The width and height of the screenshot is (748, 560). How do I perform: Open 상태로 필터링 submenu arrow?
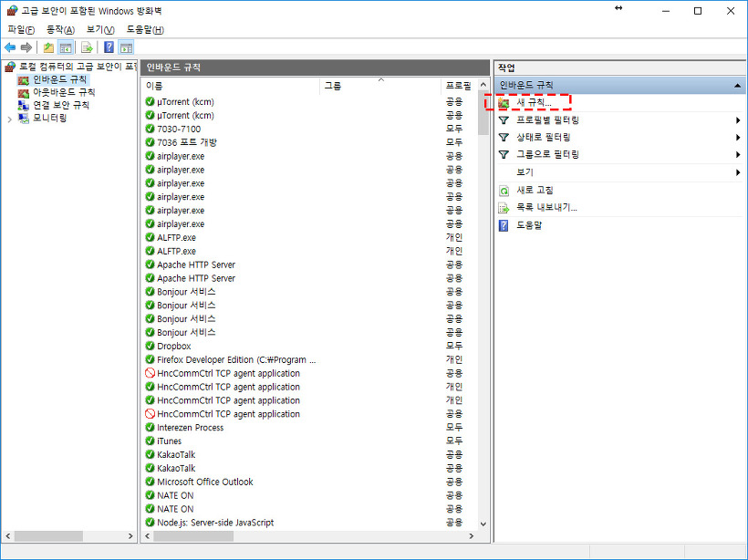738,138
